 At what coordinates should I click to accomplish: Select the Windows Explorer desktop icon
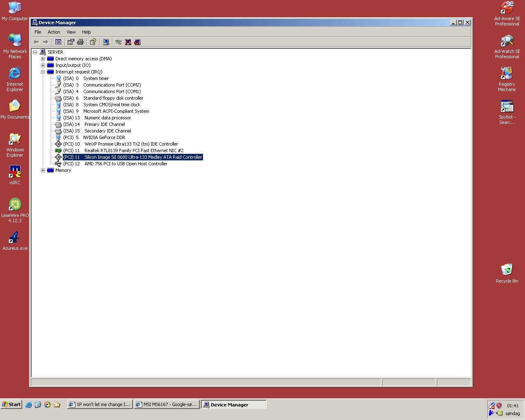(x=15, y=144)
